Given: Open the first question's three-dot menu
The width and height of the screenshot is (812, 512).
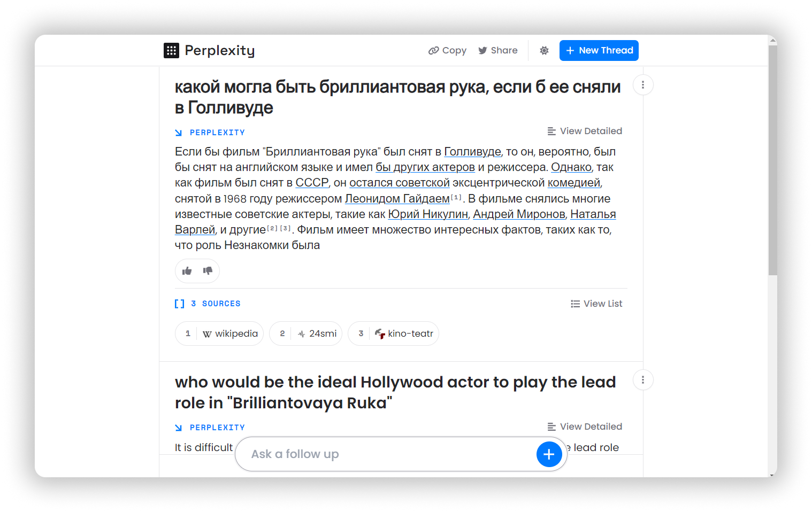Looking at the screenshot, I should click(643, 85).
